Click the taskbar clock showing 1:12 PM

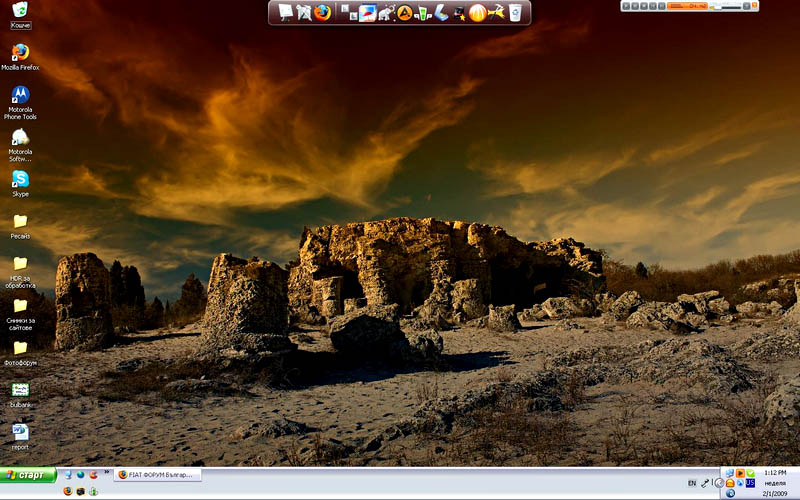point(775,473)
